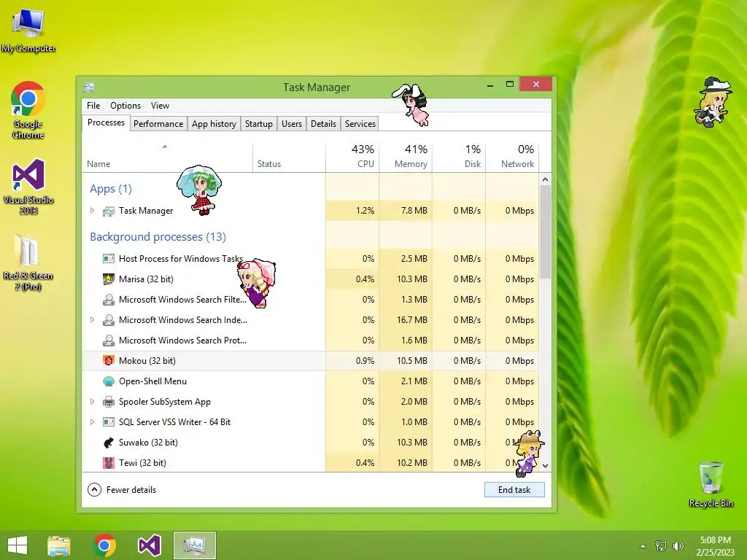
Task: Select the Google Chrome desktop shortcut
Action: 28,111
